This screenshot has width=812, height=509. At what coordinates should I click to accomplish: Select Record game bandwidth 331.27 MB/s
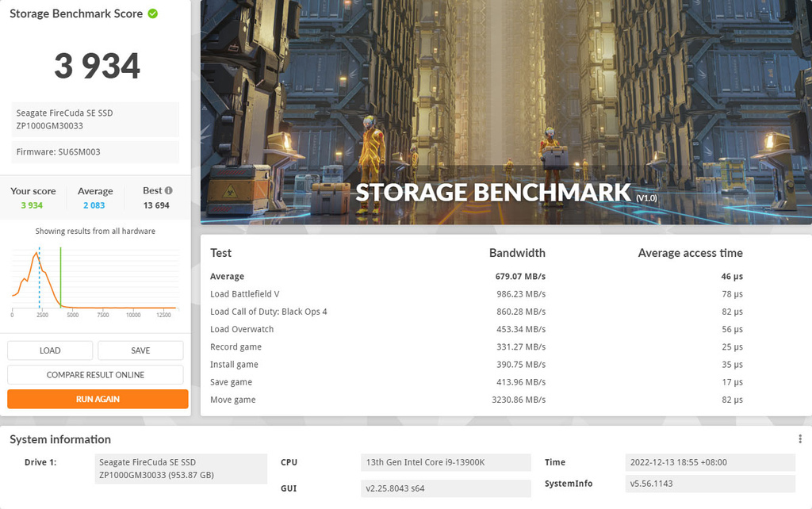[521, 347]
